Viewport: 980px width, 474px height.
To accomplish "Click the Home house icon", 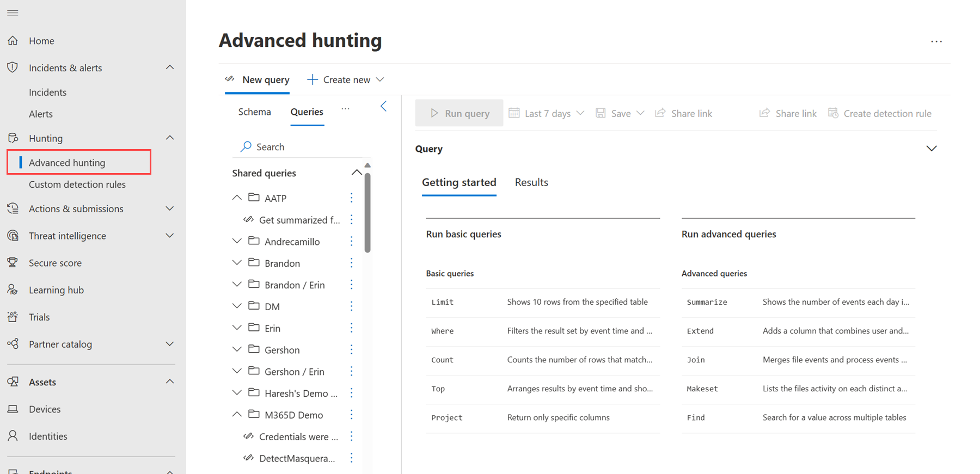I will click(13, 40).
